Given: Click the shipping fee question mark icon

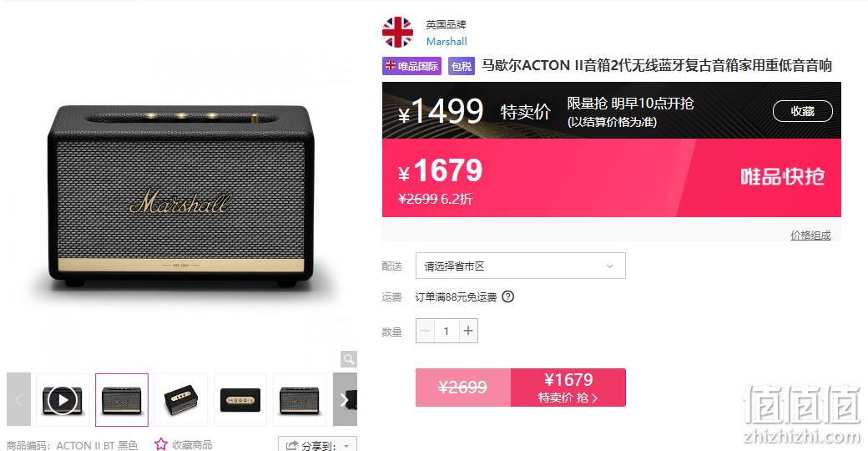Looking at the screenshot, I should (x=507, y=296).
